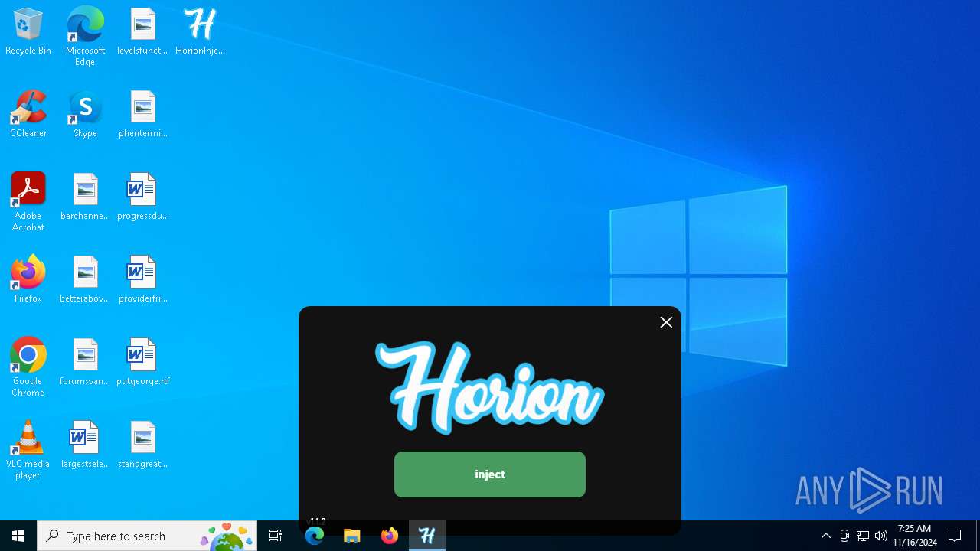Screen dimensions: 980x551
Task: Click the Meet Now tray icon
Action: pyautogui.click(x=844, y=536)
